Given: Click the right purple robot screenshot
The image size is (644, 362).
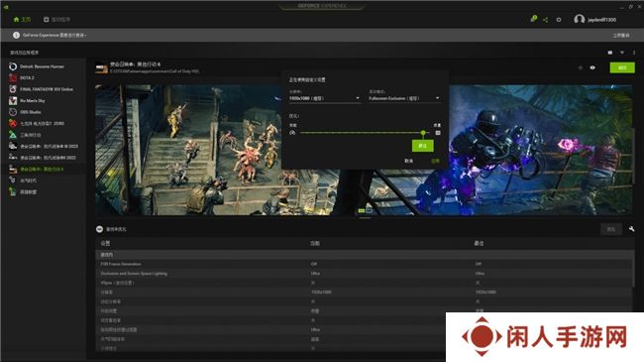Looking at the screenshot, I should click(x=541, y=150).
